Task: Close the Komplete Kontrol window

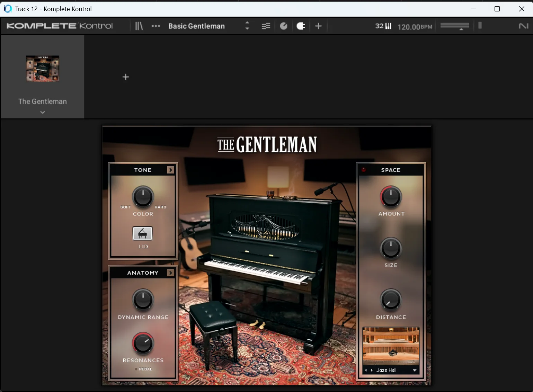Action: click(522, 9)
